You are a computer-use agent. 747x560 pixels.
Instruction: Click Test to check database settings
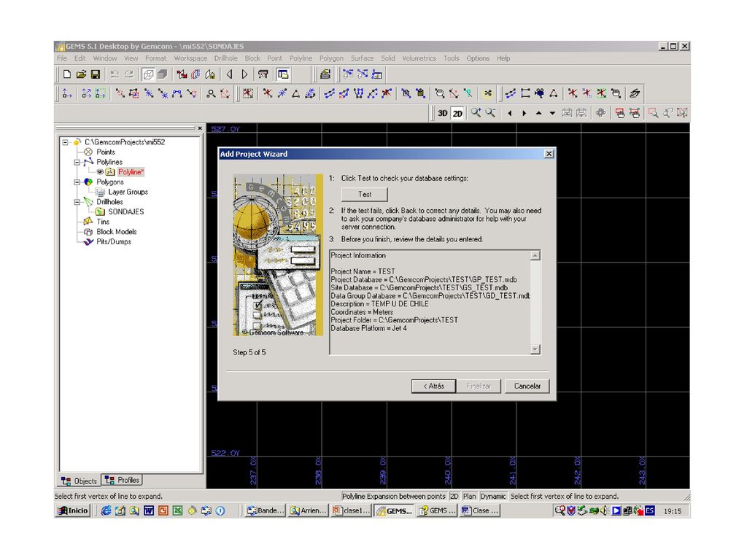tap(365, 194)
